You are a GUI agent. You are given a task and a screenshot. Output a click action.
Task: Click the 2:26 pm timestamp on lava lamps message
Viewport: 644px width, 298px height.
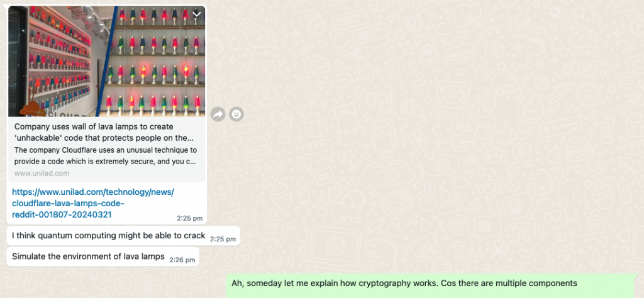(182, 260)
